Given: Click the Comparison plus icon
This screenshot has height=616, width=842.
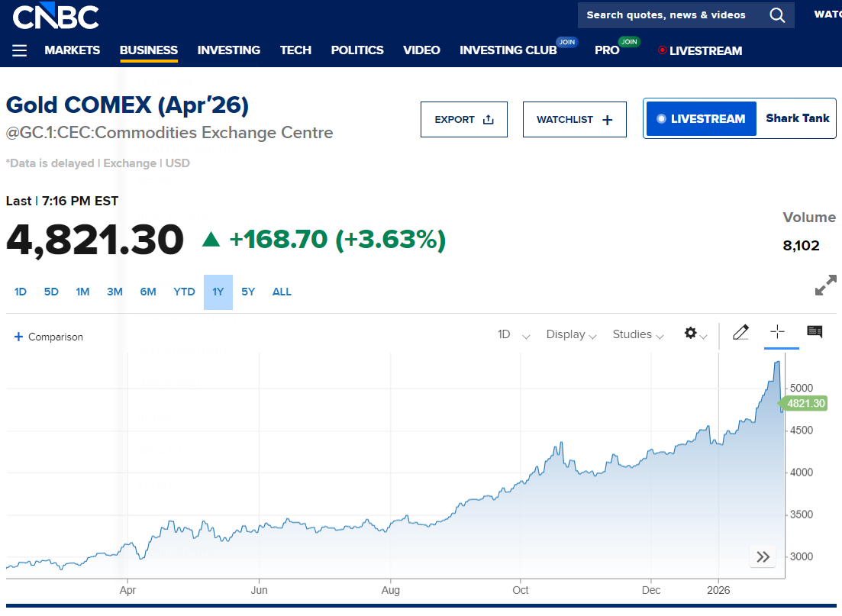Looking at the screenshot, I should coord(18,337).
